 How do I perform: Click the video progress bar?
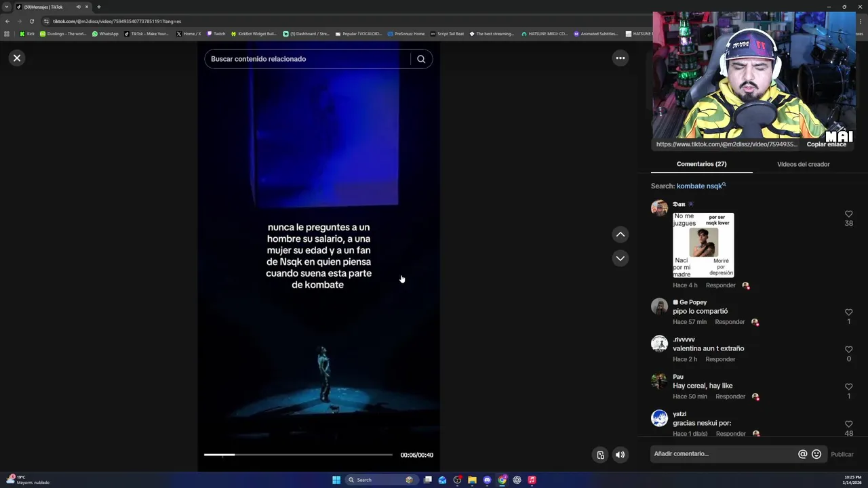click(298, 455)
